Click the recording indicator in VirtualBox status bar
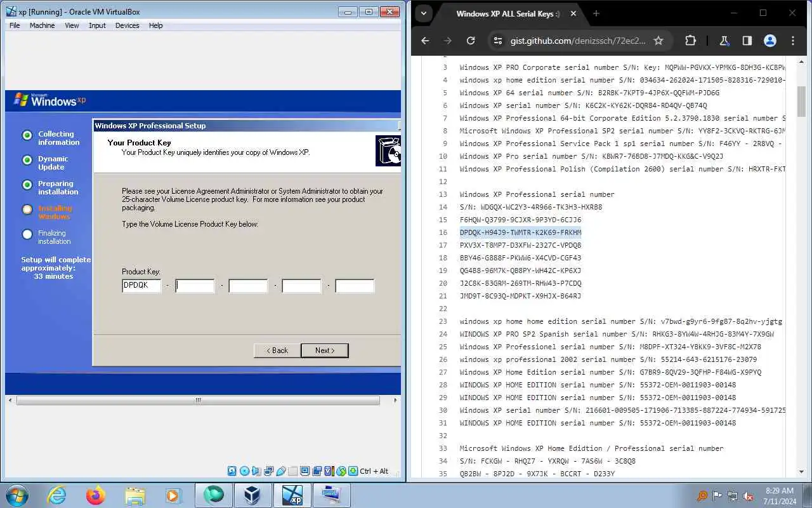This screenshot has width=812, height=508. pyautogui.click(x=317, y=471)
